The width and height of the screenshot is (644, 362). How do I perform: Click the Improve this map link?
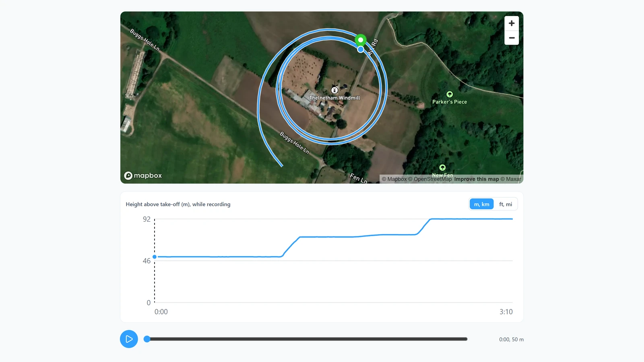tap(477, 179)
